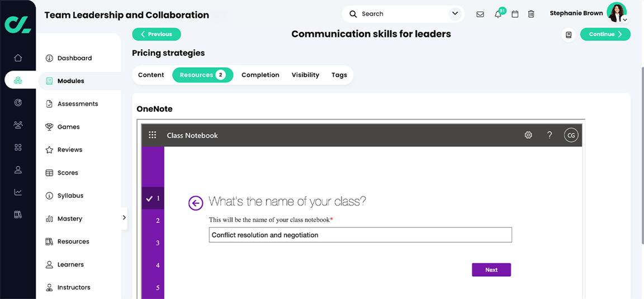The image size is (644, 299).
Task: Switch to the Completion tab
Action: (260, 75)
